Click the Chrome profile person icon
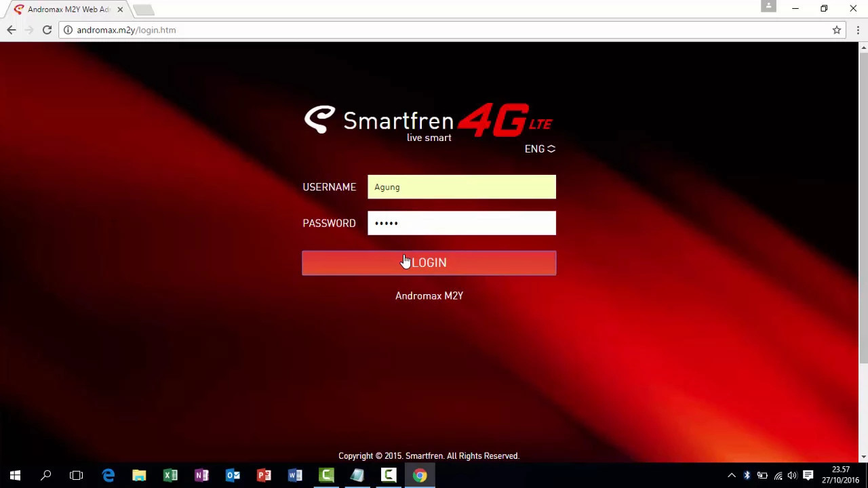Viewport: 868px width, 488px height. pyautogui.click(x=768, y=6)
